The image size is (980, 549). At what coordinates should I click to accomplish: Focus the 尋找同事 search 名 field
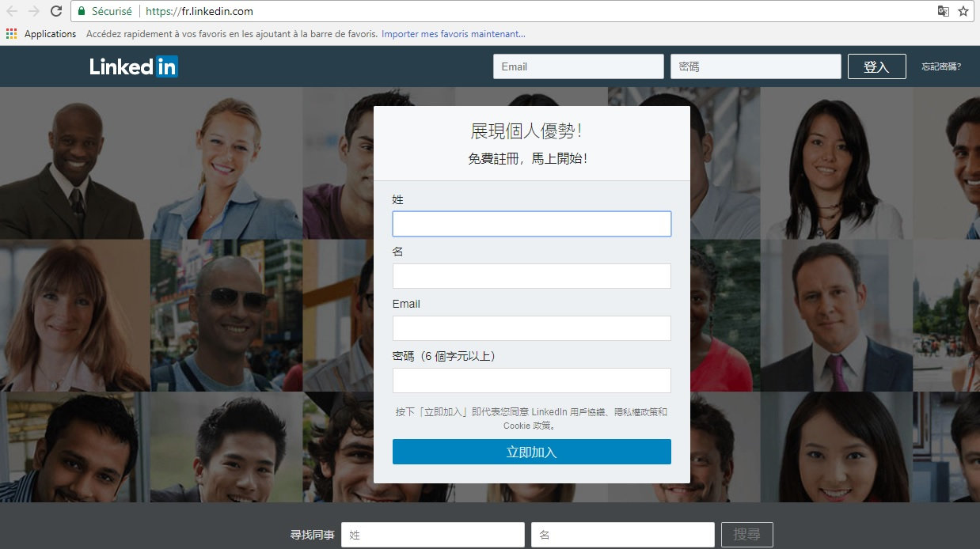(x=623, y=535)
